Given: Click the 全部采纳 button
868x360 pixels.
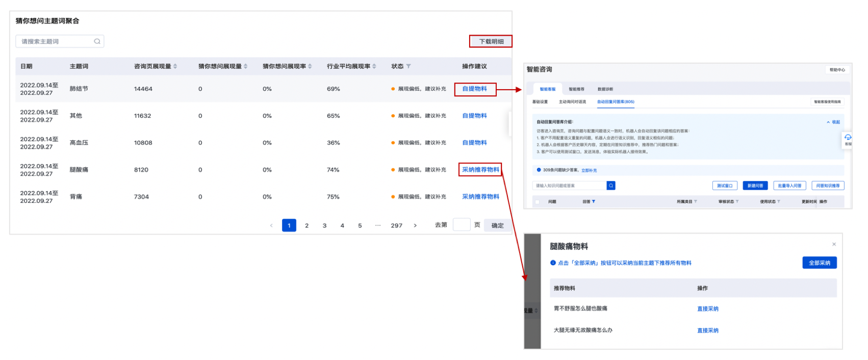Looking at the screenshot, I should (819, 263).
